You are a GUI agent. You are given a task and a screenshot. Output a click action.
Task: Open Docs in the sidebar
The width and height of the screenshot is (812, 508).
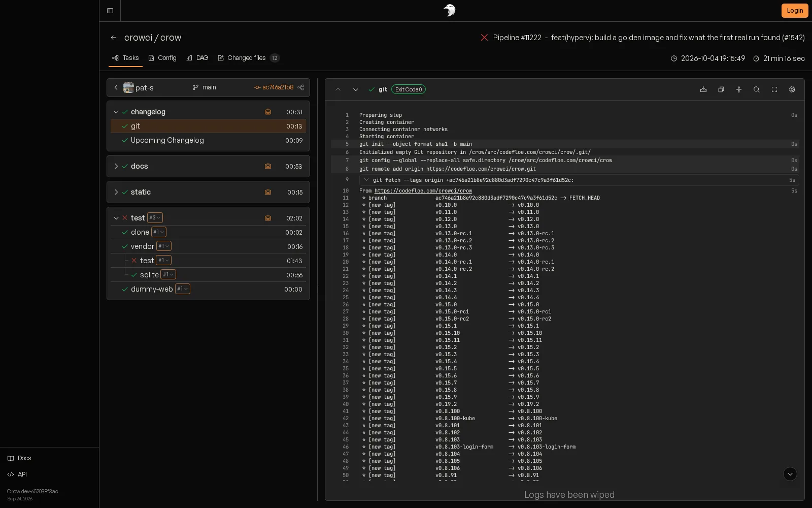19,458
